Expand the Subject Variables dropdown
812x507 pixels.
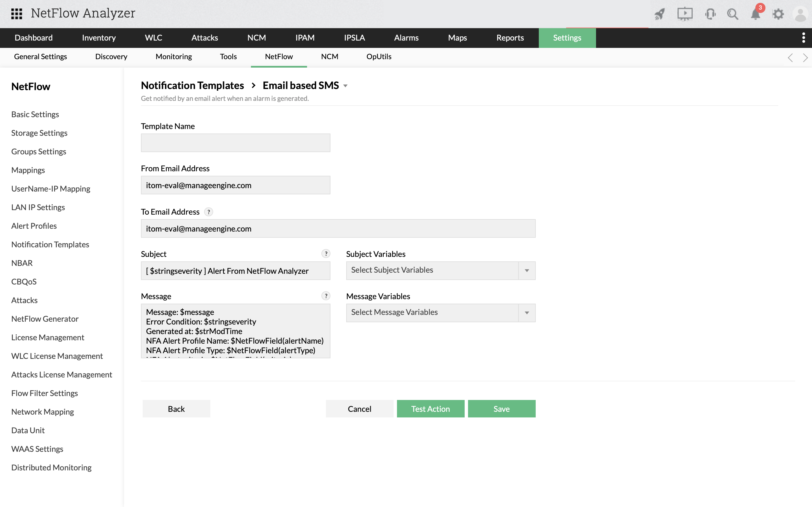click(527, 271)
